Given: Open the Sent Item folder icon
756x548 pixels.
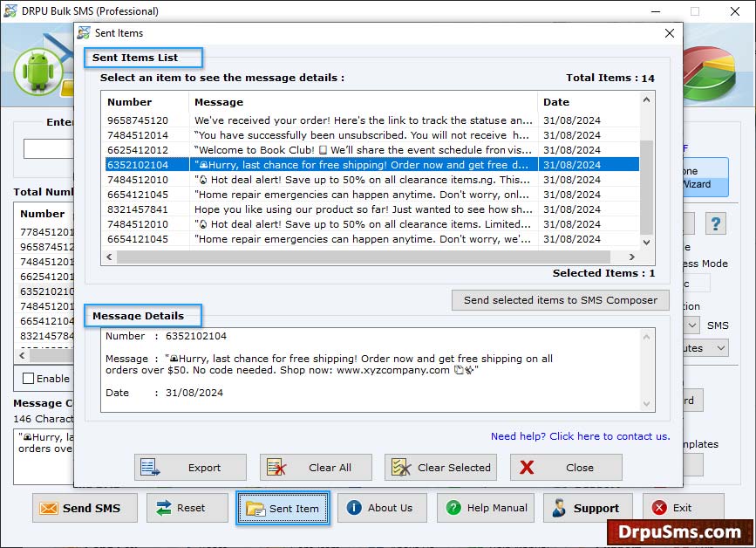Looking at the screenshot, I should pos(255,509).
